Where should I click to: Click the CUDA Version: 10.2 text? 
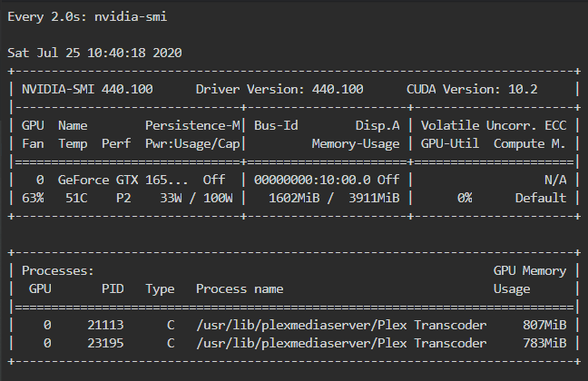coord(472,89)
